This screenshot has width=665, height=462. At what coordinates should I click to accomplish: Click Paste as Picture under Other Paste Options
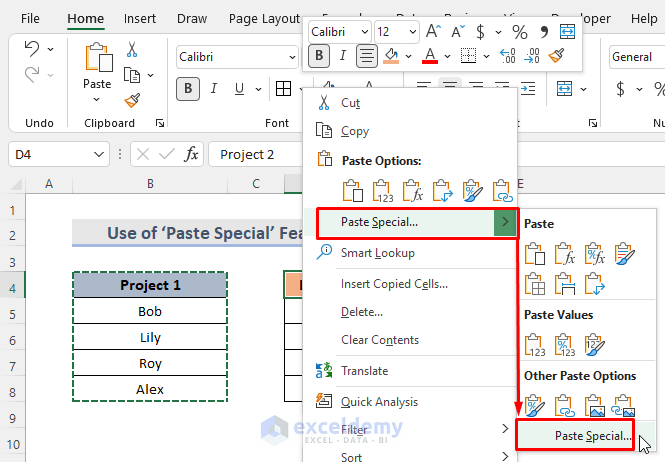(x=597, y=406)
